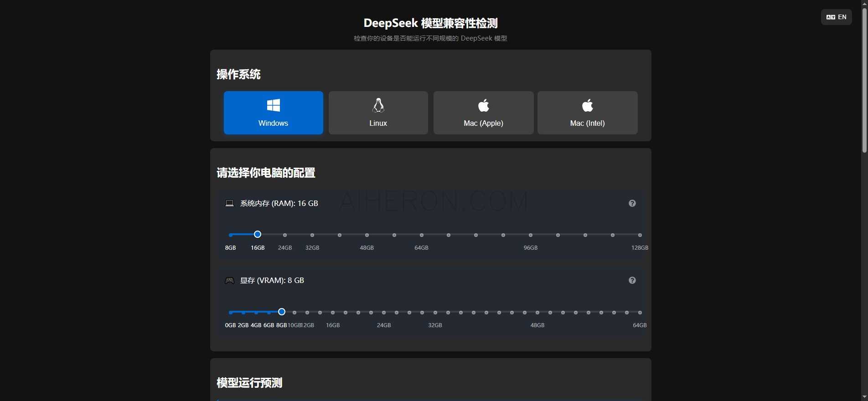Viewport: 868px width, 401px height.
Task: Set VRAM slider to the 64GB mark
Action: tap(640, 313)
